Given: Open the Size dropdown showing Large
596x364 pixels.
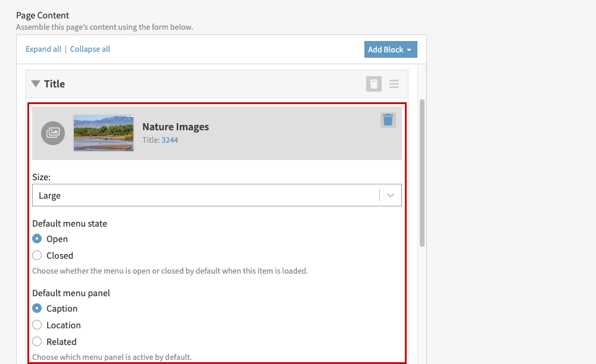Looking at the screenshot, I should point(217,194).
